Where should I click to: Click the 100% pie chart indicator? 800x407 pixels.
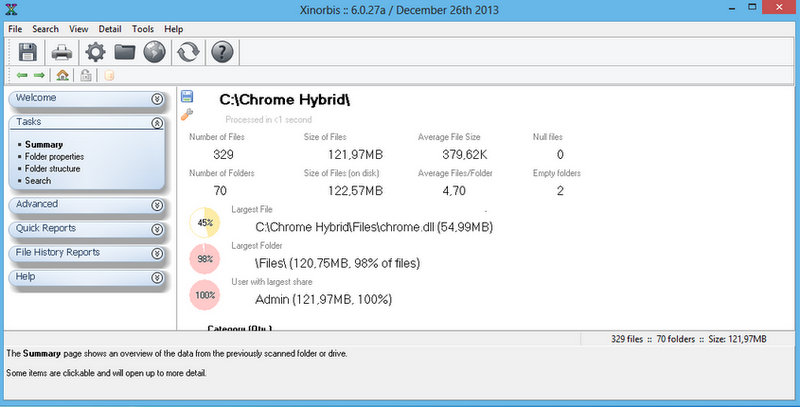click(x=205, y=295)
